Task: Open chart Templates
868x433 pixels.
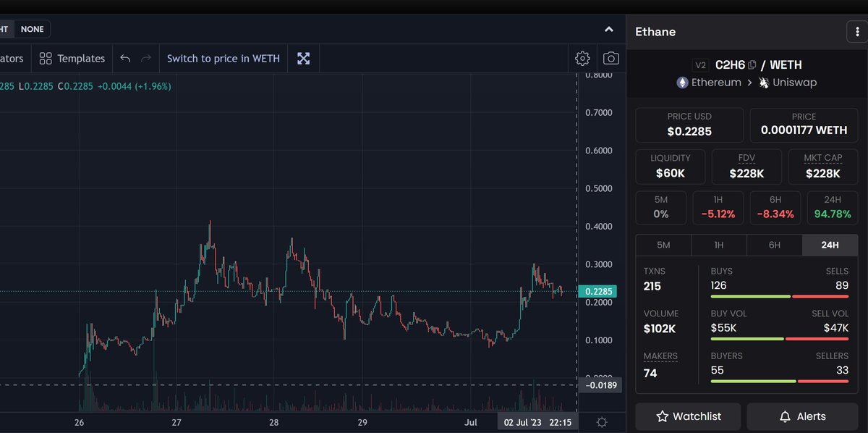Action: 72,58
